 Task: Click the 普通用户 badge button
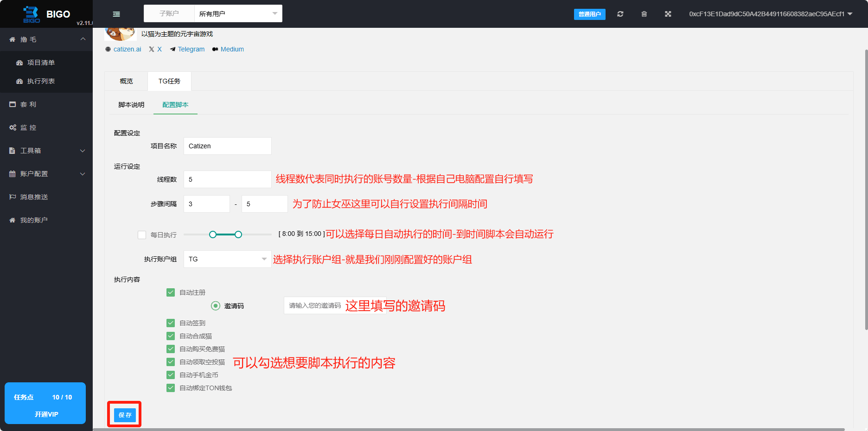pyautogui.click(x=589, y=14)
